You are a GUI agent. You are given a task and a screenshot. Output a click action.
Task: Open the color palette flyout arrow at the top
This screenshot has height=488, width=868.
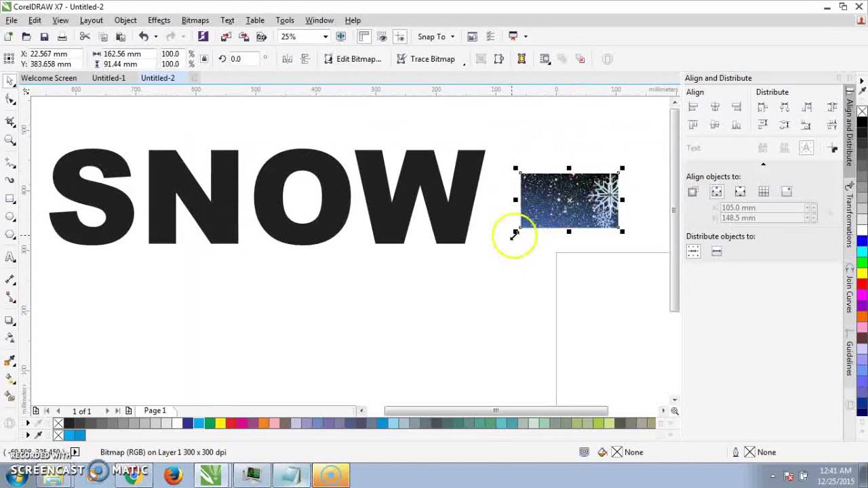862,81
